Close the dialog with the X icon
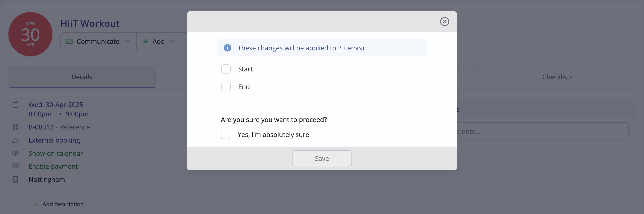Image resolution: width=644 pixels, height=214 pixels. (444, 22)
